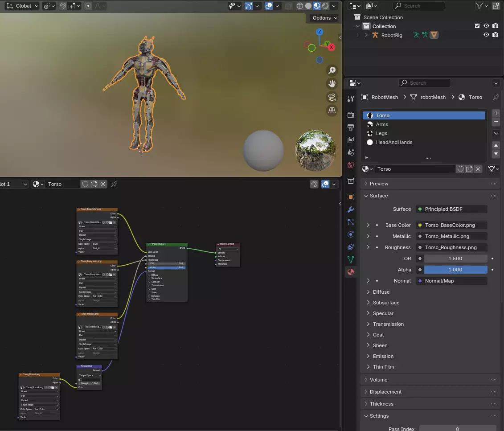
Task: Collapse the Collection in outliner
Action: (x=357, y=26)
